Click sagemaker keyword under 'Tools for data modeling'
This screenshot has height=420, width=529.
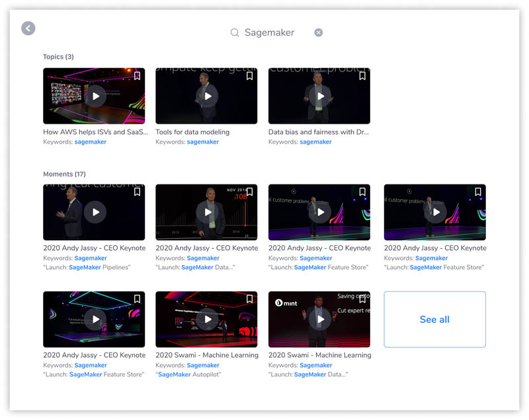203,142
